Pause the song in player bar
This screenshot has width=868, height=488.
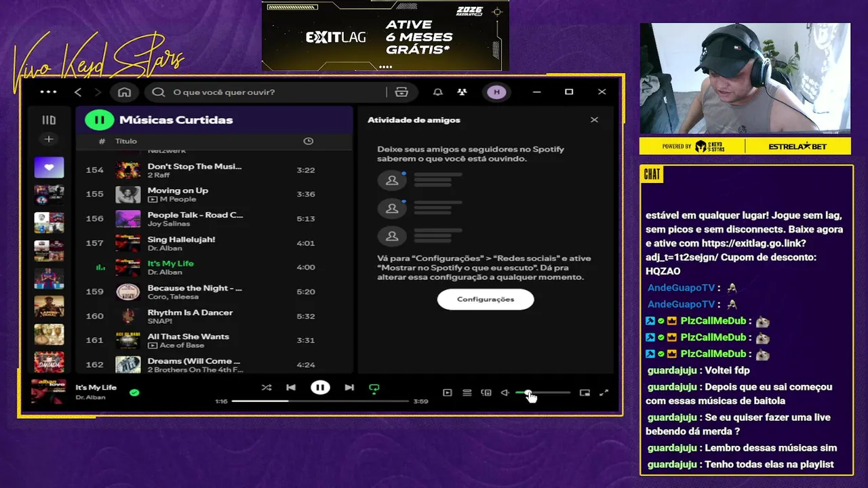(x=320, y=388)
